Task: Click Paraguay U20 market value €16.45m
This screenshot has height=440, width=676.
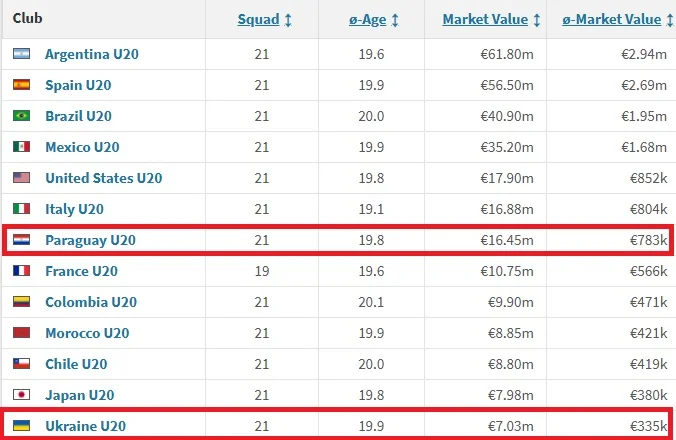Action: [507, 240]
